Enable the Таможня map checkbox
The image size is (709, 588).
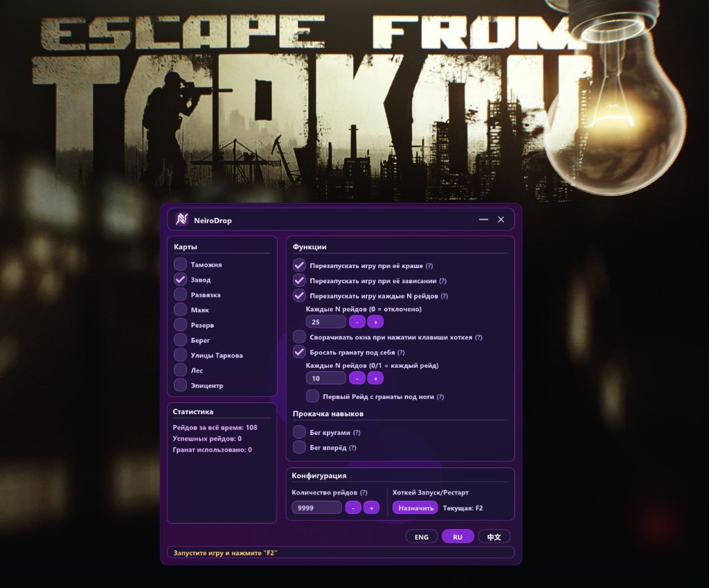[180, 265]
